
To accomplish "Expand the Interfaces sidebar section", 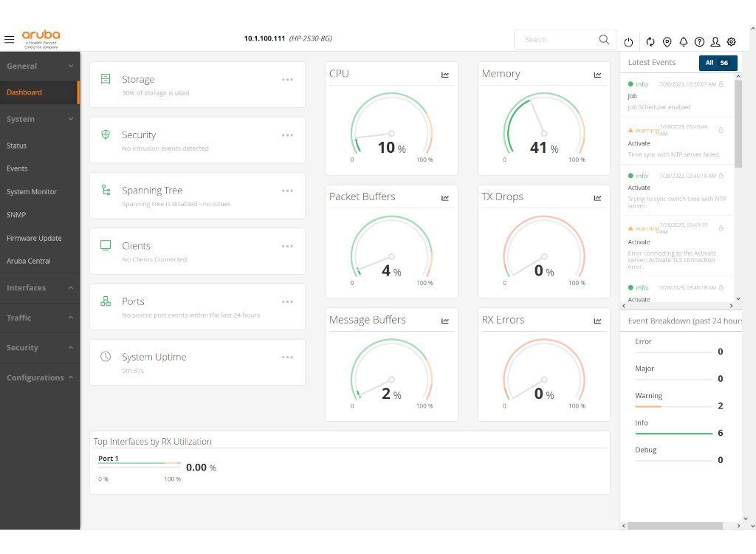I will 40,288.
